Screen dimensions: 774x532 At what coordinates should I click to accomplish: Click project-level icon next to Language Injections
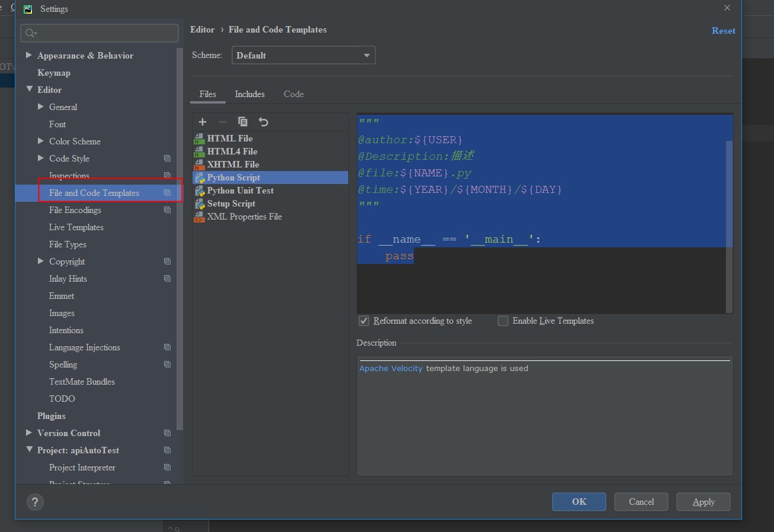point(168,347)
